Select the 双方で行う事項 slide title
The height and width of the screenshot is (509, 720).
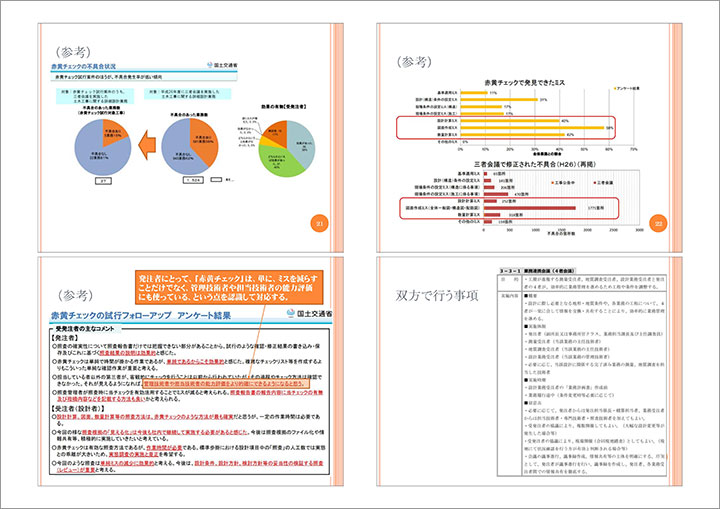coord(437,295)
